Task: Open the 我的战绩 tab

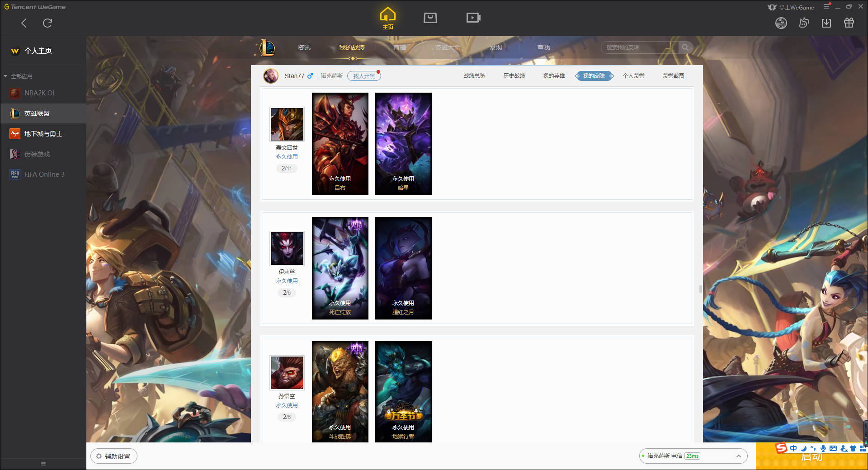Action: click(352, 47)
